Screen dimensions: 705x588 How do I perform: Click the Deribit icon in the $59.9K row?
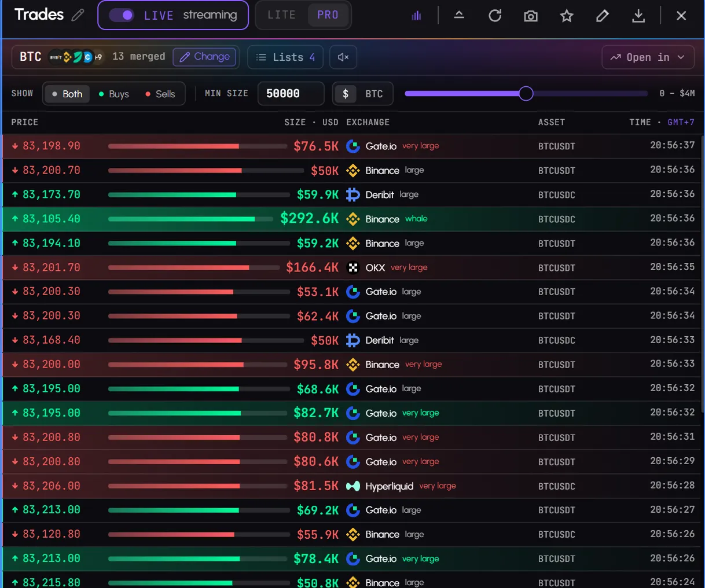click(x=353, y=195)
